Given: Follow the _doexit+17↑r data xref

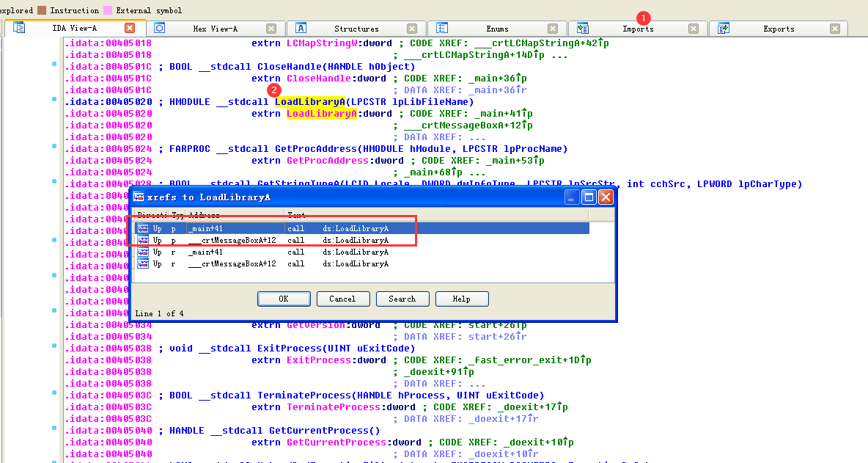Looking at the screenshot, I should (503, 419).
